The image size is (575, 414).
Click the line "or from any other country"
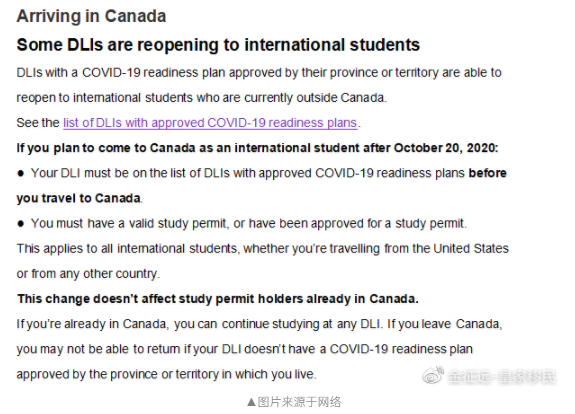(x=88, y=274)
